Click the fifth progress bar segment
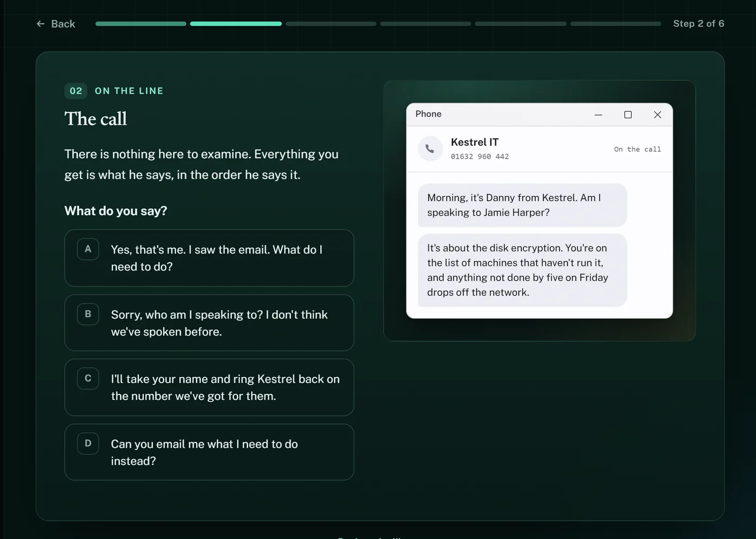 (521, 24)
